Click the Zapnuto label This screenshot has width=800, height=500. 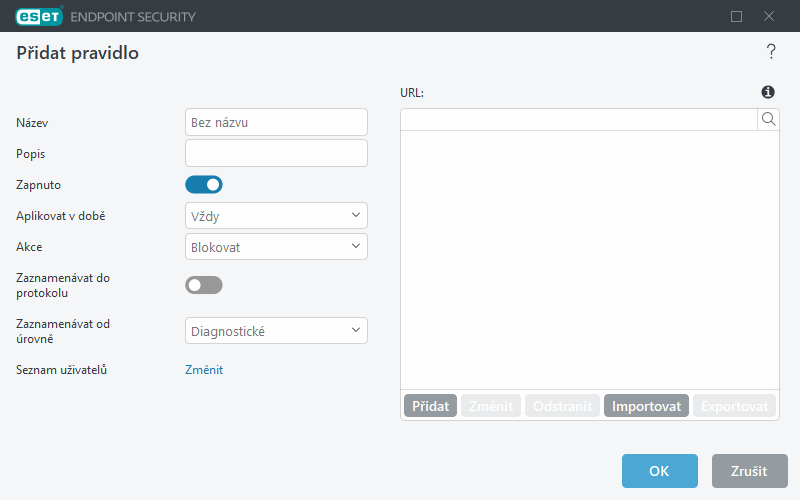[x=38, y=185]
